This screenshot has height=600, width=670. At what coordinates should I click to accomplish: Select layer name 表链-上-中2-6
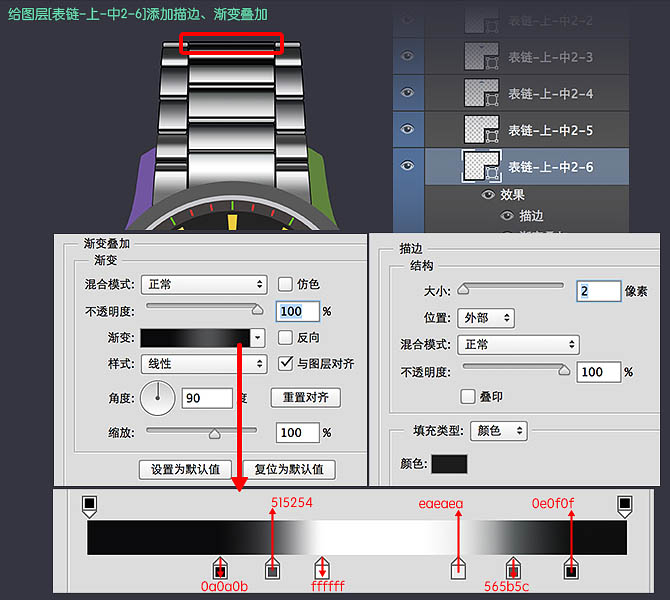click(x=550, y=167)
